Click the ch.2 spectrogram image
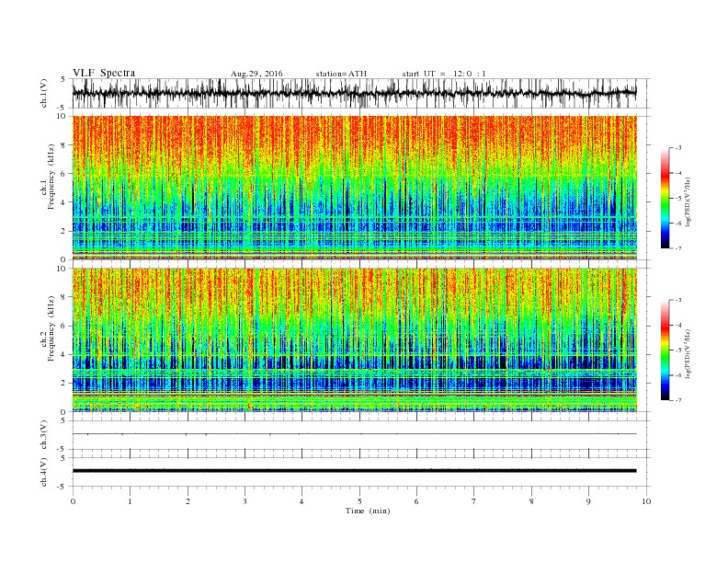The height and width of the screenshot is (563, 728). click(x=354, y=340)
